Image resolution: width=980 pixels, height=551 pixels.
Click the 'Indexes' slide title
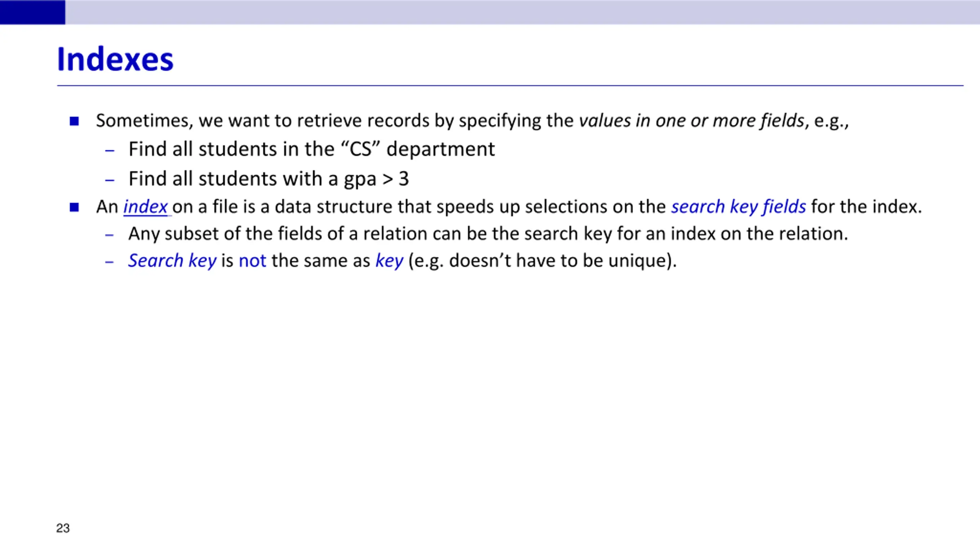click(x=115, y=59)
